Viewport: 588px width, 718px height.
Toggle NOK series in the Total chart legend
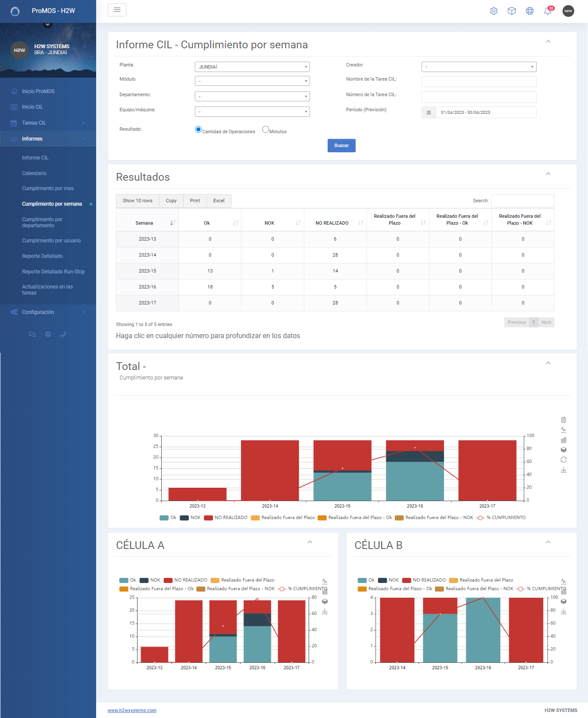(190, 518)
